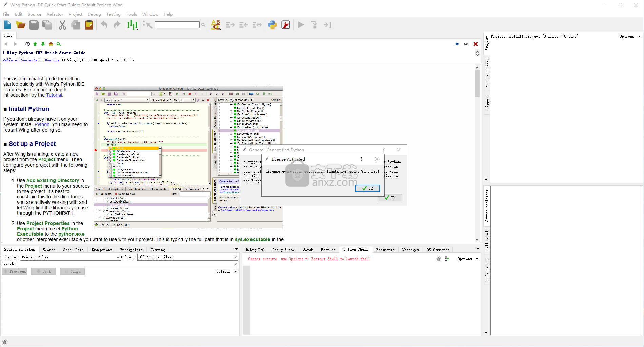The width and height of the screenshot is (644, 347).
Task: Expand the right bottom tabs overflow arrow
Action: [x=478, y=249]
